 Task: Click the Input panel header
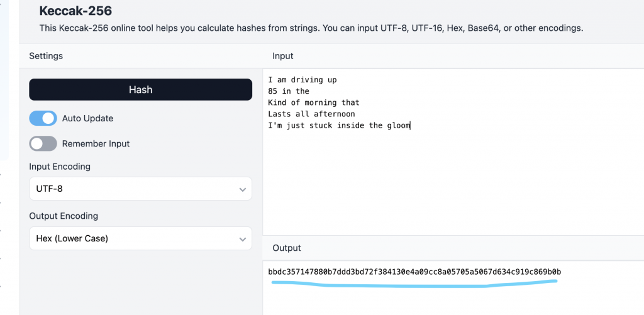point(283,56)
